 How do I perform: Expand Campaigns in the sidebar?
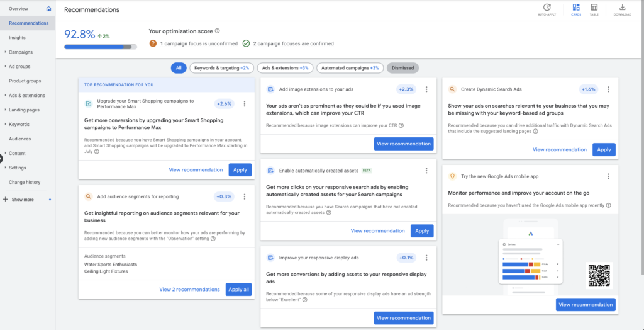5,52
